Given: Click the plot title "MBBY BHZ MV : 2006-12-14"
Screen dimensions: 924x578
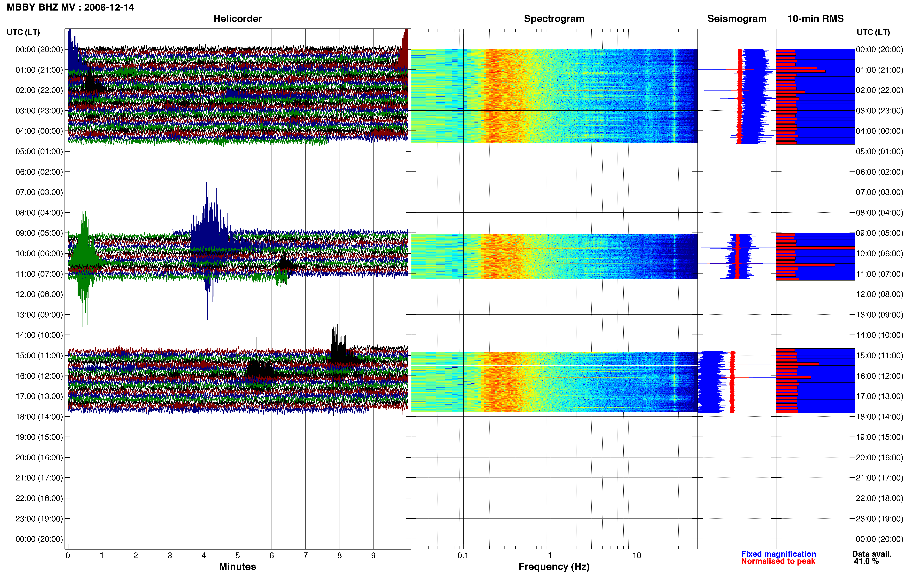Looking at the screenshot, I should [x=70, y=7].
